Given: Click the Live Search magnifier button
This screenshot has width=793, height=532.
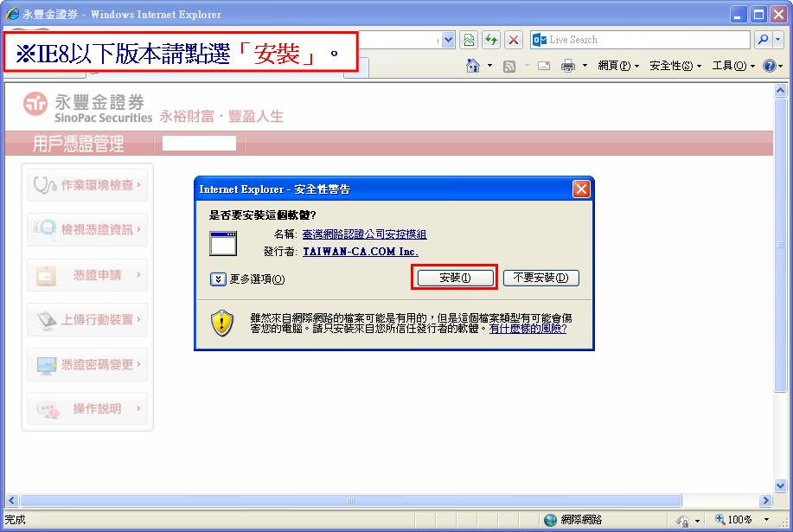Looking at the screenshot, I should [x=763, y=40].
